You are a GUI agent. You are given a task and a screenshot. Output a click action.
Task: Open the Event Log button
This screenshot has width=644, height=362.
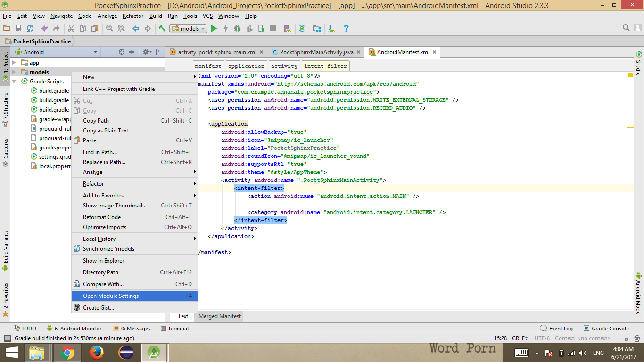pyautogui.click(x=556, y=329)
